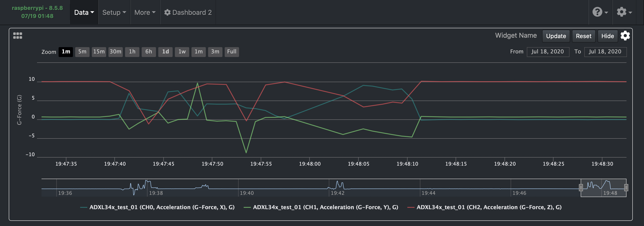644x226 pixels.
Task: Click the Dashboard 2 menu item
Action: tap(192, 12)
